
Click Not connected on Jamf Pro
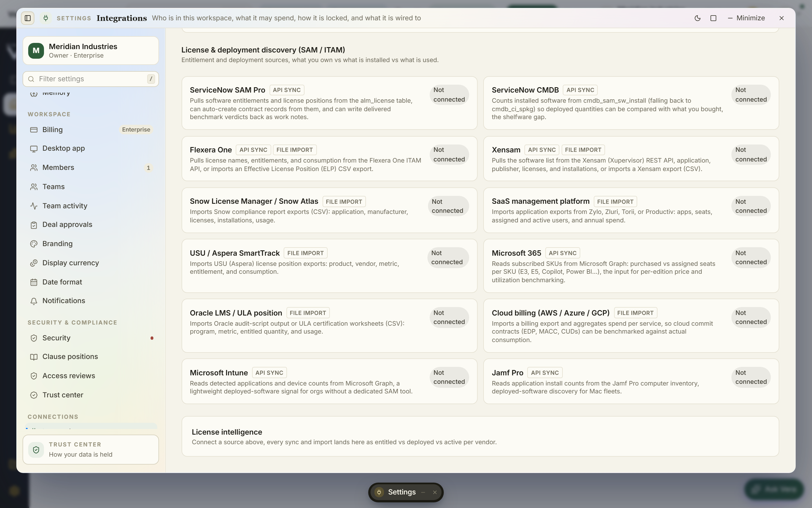coord(751,377)
